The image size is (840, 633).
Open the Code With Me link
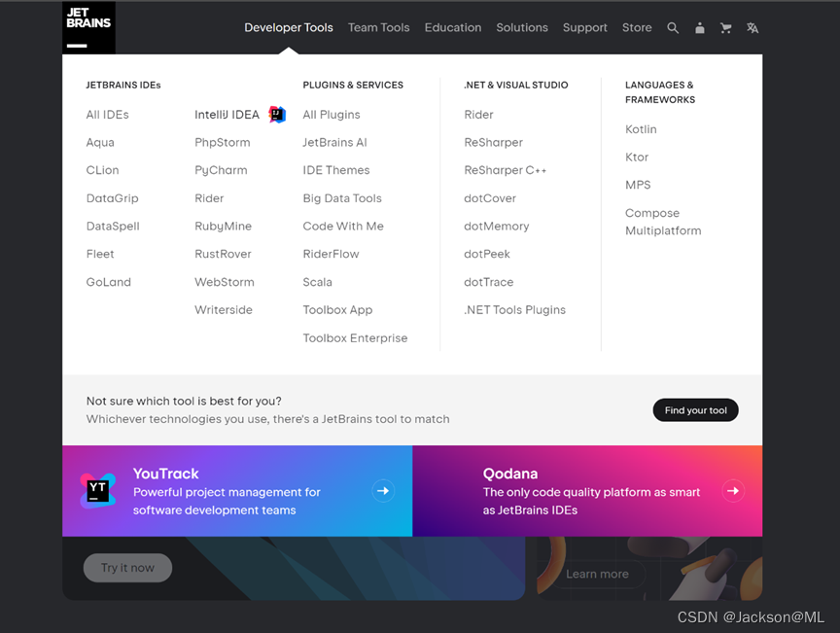[343, 227]
